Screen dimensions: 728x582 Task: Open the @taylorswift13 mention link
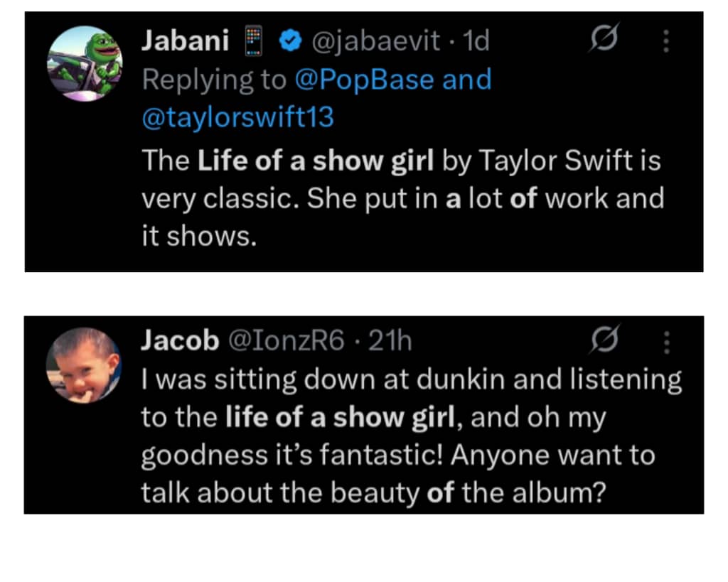coord(237,117)
